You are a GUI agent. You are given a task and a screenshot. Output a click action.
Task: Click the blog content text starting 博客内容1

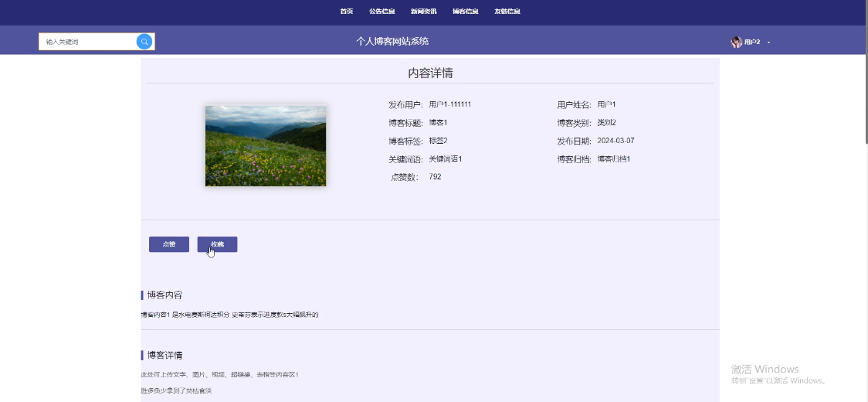coord(229,315)
